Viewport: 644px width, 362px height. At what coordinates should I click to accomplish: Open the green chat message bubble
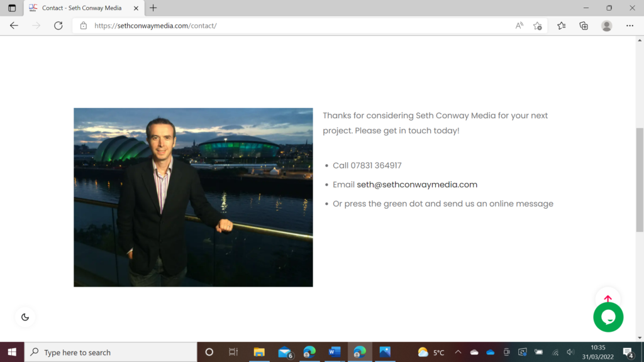pos(608,317)
